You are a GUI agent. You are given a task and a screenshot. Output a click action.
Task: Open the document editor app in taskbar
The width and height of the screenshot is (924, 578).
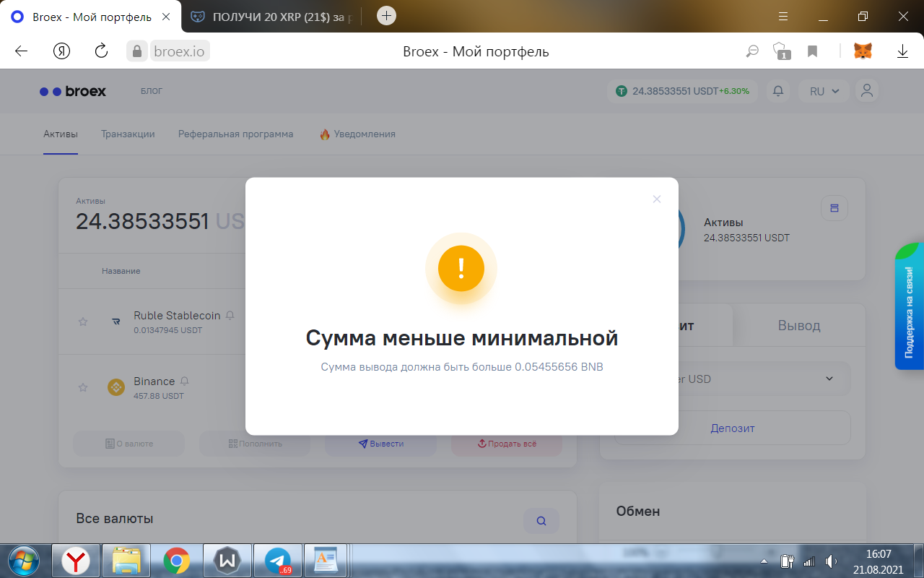tap(327, 560)
